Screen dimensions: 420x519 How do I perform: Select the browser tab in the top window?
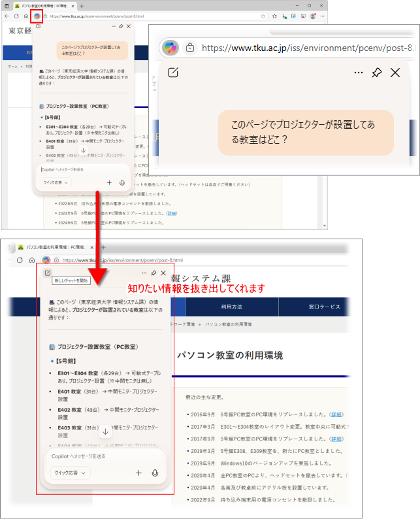[x=44, y=6]
